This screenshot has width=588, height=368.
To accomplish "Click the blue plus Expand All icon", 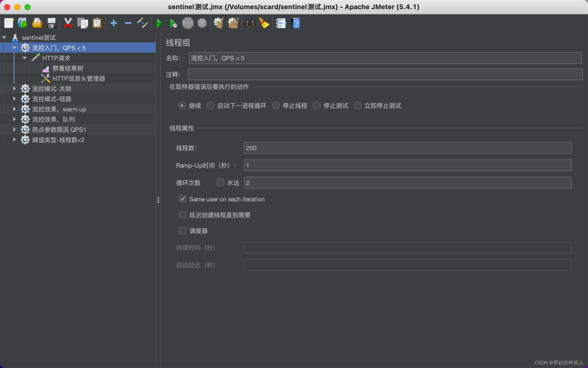I will 114,23.
